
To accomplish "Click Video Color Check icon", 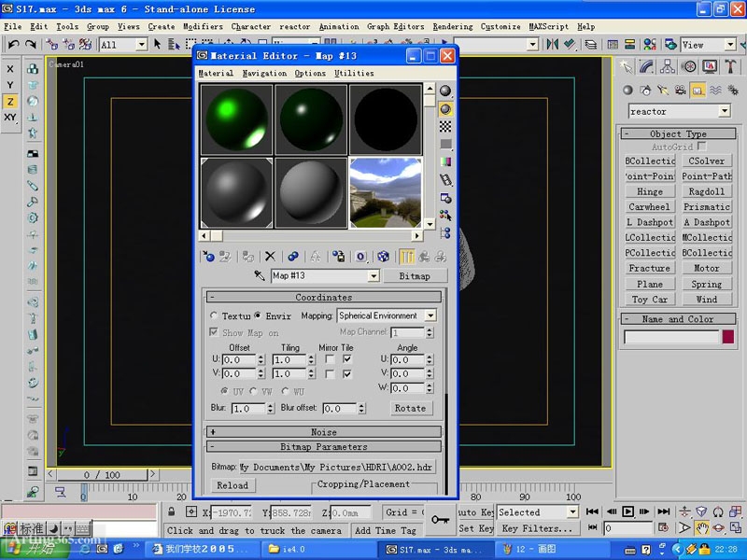I will pyautogui.click(x=445, y=161).
